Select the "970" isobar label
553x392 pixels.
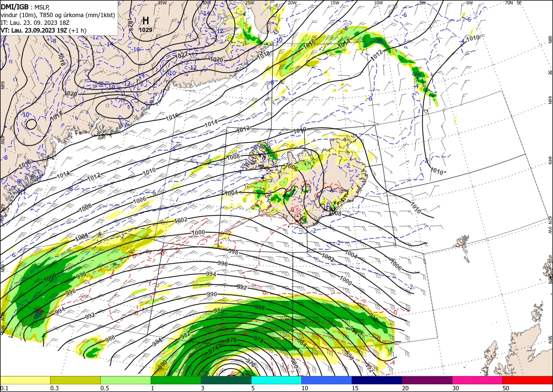pos(251,362)
